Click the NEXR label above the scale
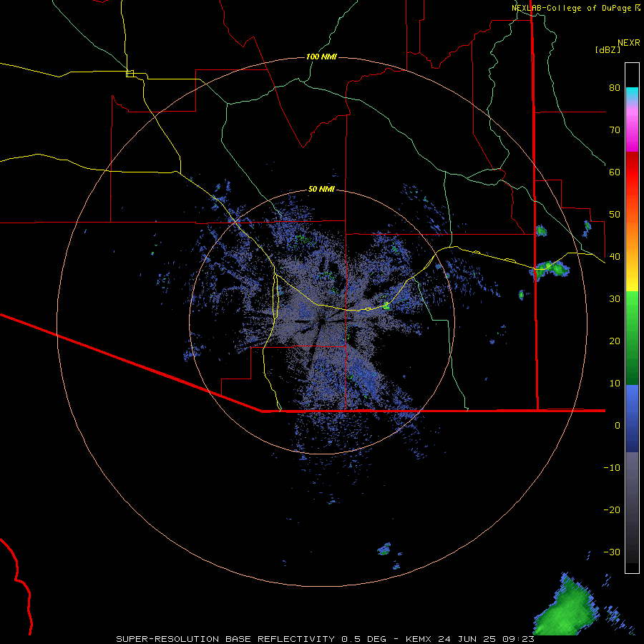This screenshot has width=644, height=644. click(x=628, y=43)
